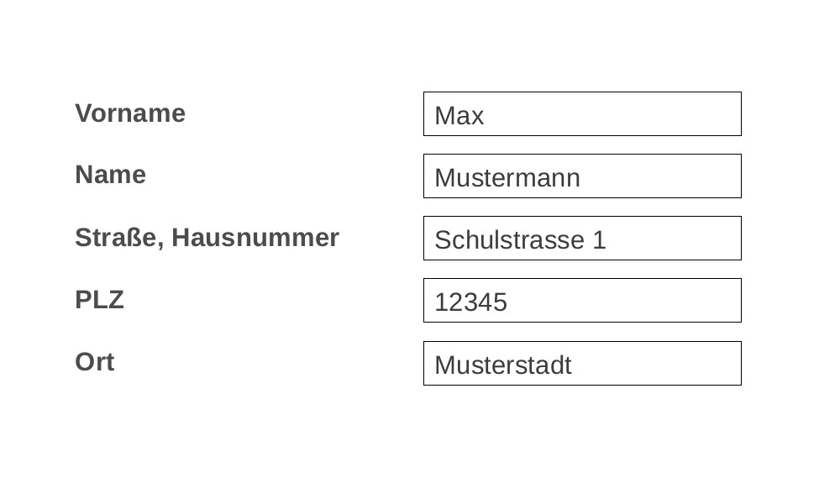Activate the postal code box showing 12345
Viewport: 840px width, 504px height.
(x=582, y=300)
